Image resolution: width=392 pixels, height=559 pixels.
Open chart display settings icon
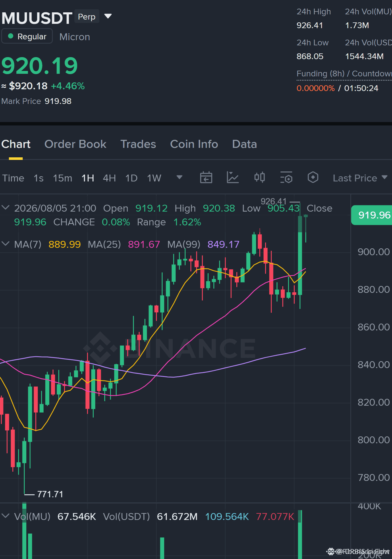[286, 177]
